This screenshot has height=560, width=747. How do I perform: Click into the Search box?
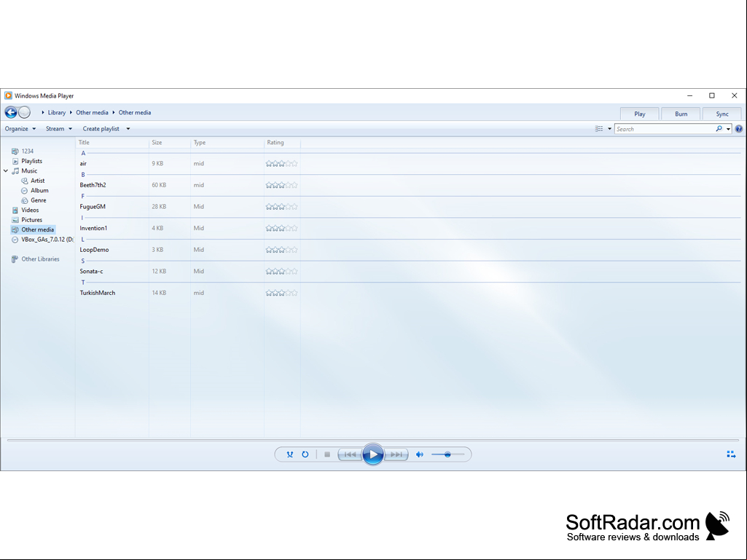[665, 129]
